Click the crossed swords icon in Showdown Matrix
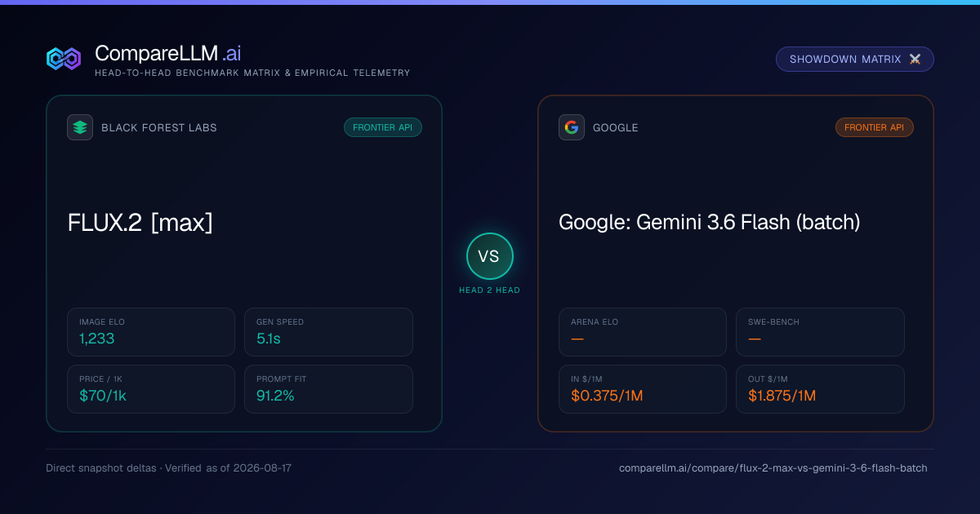The image size is (980, 514). point(915,60)
